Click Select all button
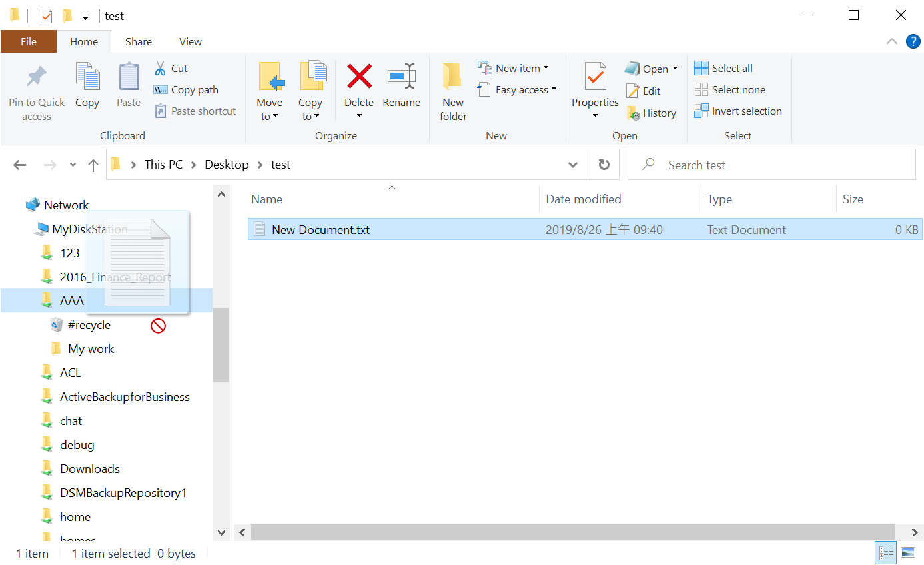Image resolution: width=924 pixels, height=565 pixels. pos(724,69)
